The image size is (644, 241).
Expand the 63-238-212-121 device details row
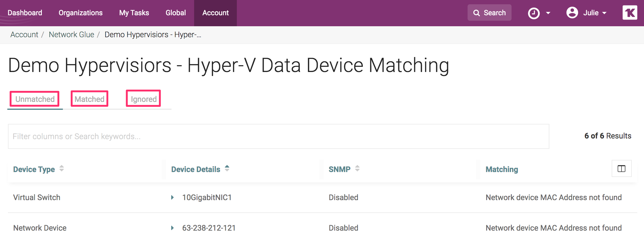point(173,228)
